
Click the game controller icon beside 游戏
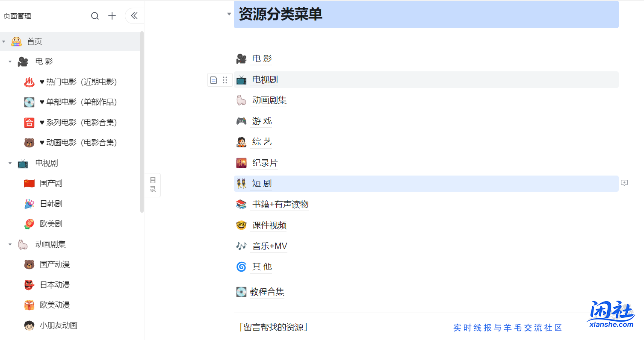241,121
